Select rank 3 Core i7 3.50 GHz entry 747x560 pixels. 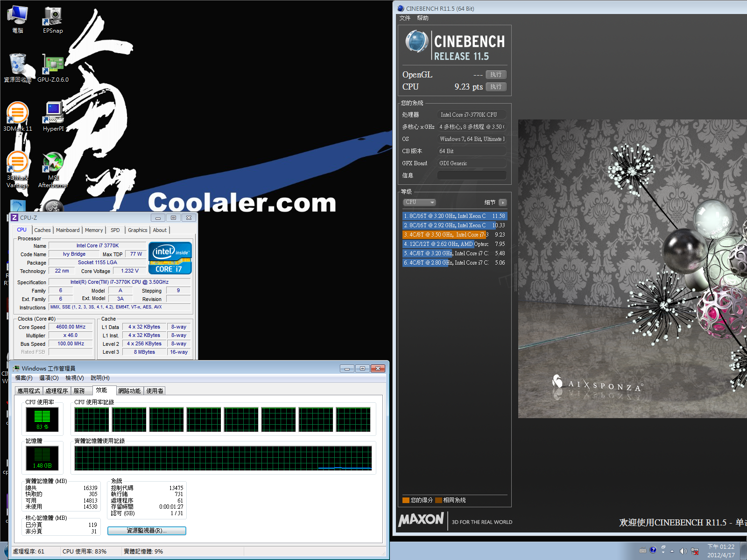point(455,235)
